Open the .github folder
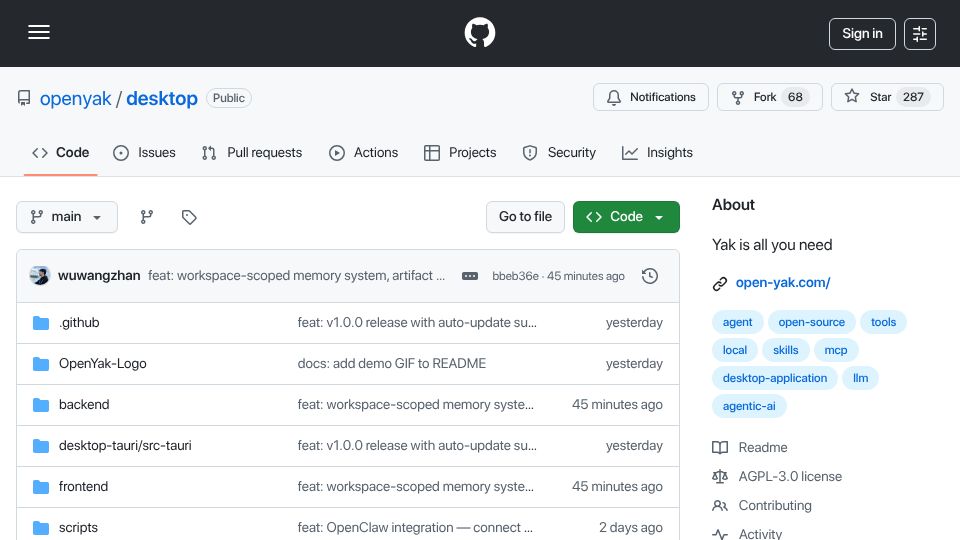 (x=79, y=323)
